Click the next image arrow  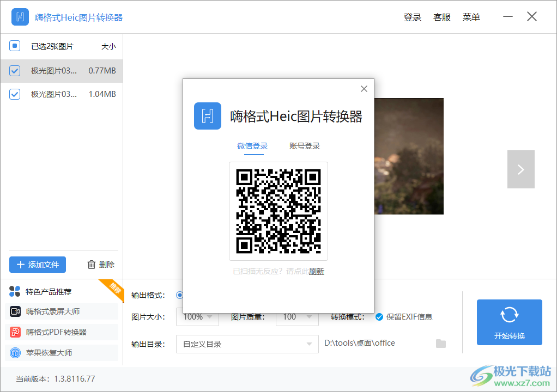[520, 169]
